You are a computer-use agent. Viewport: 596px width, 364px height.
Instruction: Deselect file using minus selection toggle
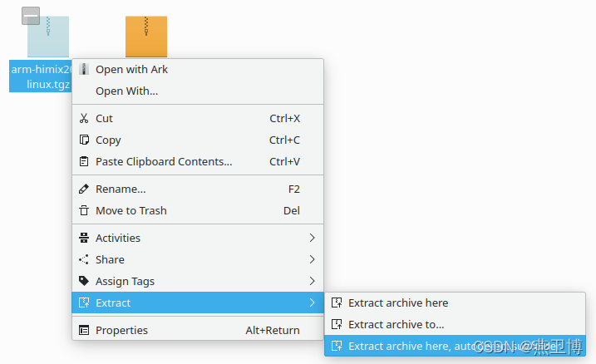(x=31, y=16)
